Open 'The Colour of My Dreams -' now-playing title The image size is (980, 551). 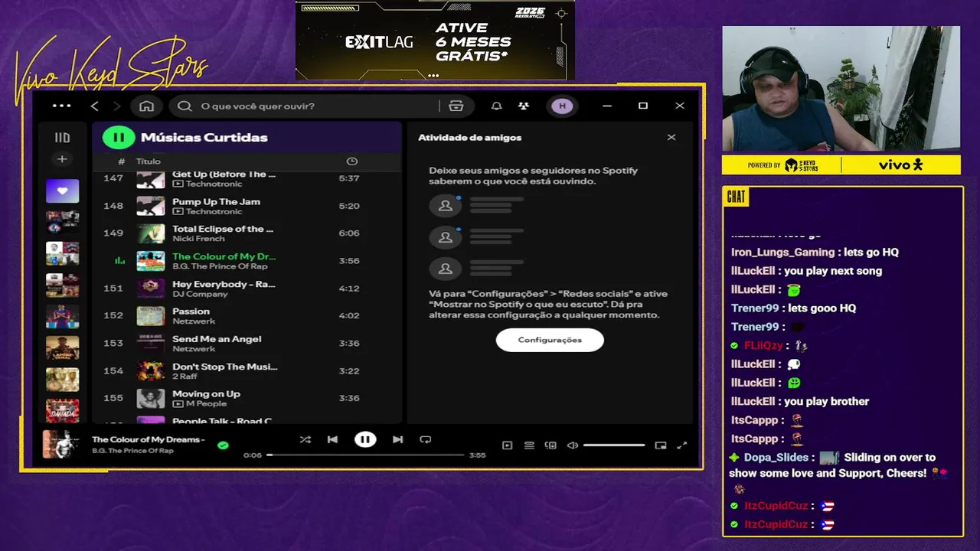pyautogui.click(x=148, y=439)
